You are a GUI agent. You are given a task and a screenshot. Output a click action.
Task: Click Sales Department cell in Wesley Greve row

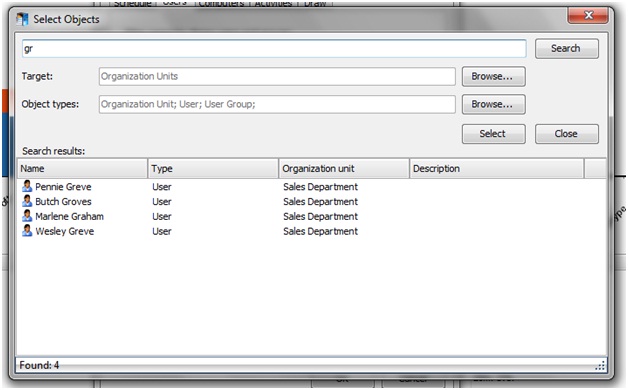(320, 231)
